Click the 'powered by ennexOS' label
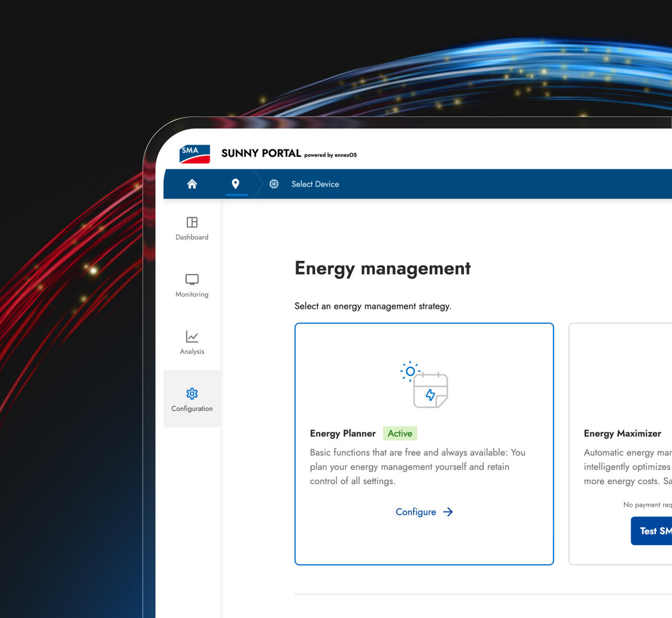672x618 pixels. pos(331,155)
